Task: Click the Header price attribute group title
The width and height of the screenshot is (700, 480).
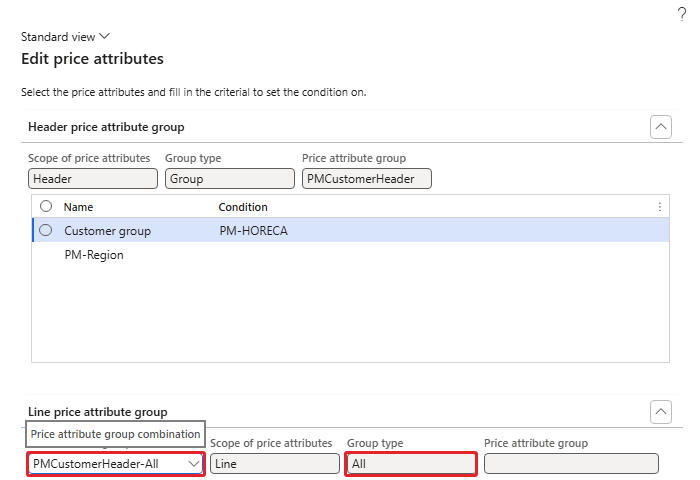Action: [106, 127]
